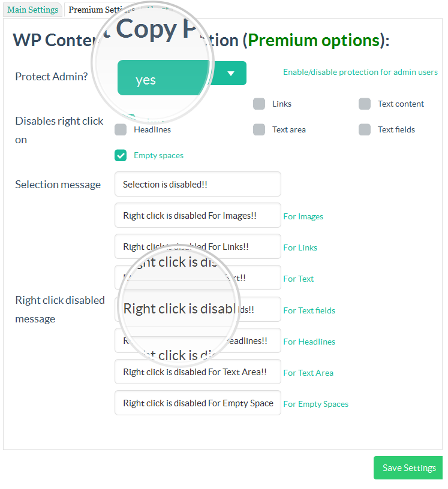Edit the Selection is disabled message field
The width and height of the screenshot is (448, 489).
pyautogui.click(x=197, y=185)
